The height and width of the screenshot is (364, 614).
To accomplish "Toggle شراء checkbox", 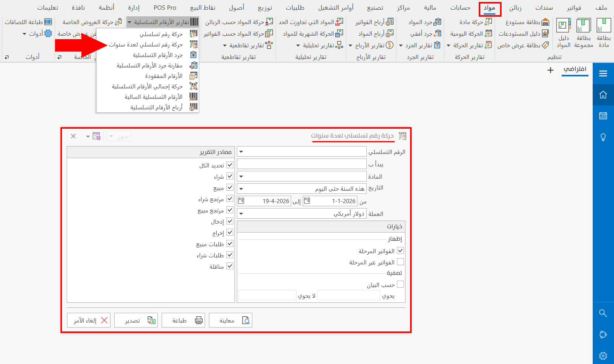I will coord(230,176).
